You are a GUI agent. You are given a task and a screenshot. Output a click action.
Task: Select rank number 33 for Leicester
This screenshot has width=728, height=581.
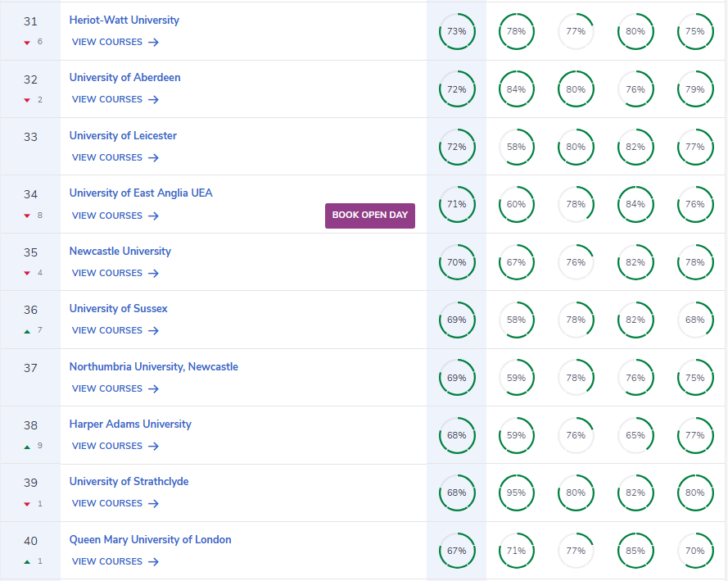click(30, 137)
